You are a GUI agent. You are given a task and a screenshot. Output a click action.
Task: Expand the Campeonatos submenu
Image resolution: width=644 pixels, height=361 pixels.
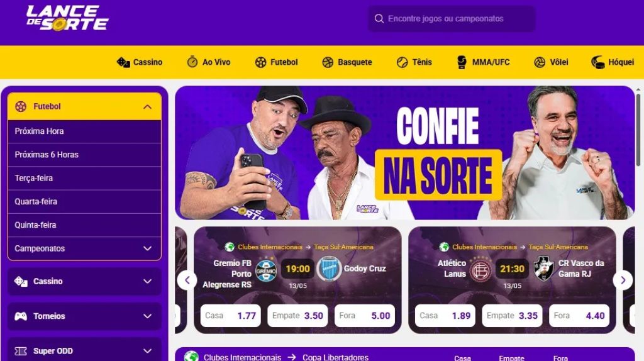point(147,248)
